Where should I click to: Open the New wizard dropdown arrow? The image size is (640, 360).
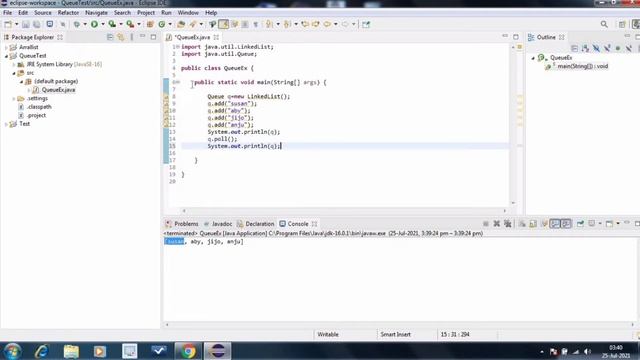16,24
